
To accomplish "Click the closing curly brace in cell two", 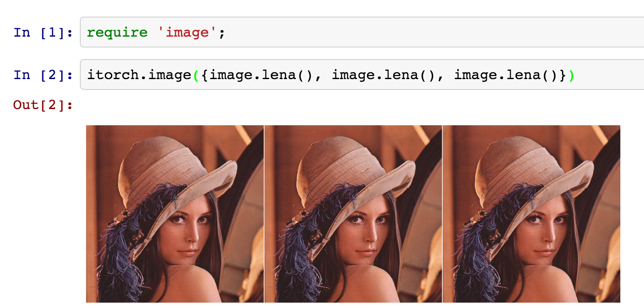I will [562, 75].
